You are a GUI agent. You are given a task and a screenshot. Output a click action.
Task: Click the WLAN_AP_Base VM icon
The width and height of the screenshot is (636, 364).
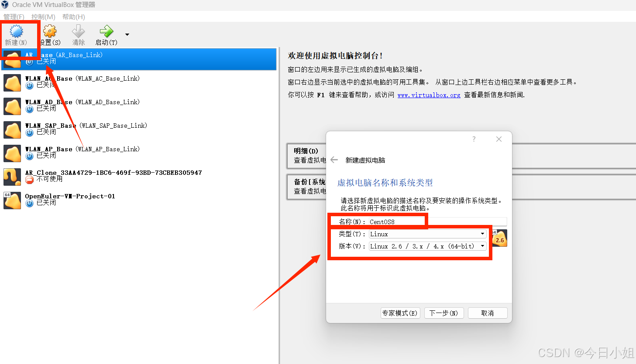pos(12,153)
